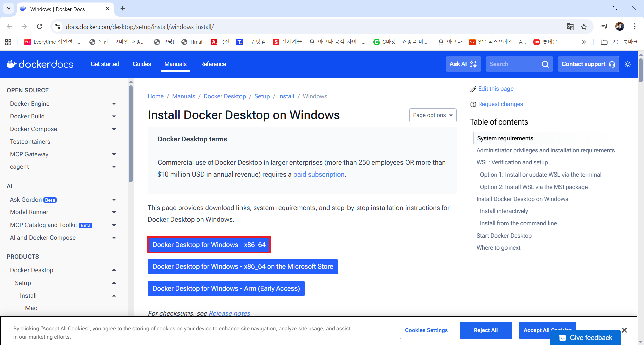
Task: Click the Docker Docs whale logo
Action: point(40,64)
